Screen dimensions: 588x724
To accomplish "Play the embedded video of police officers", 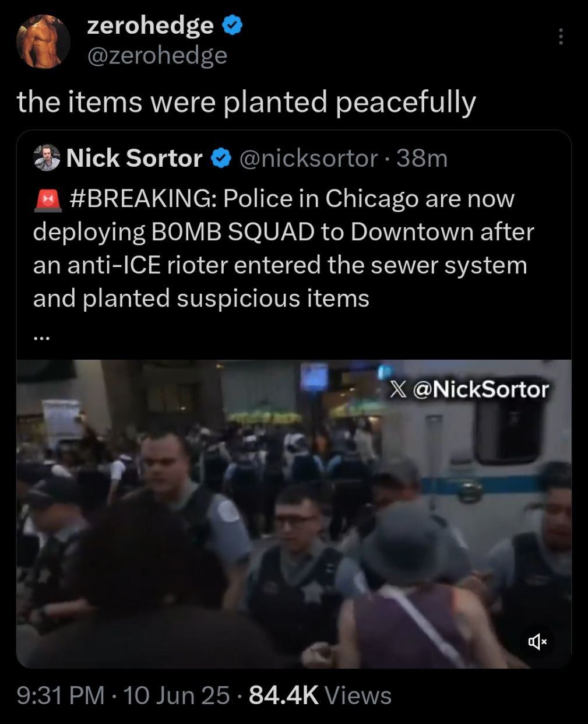I will click(294, 514).
